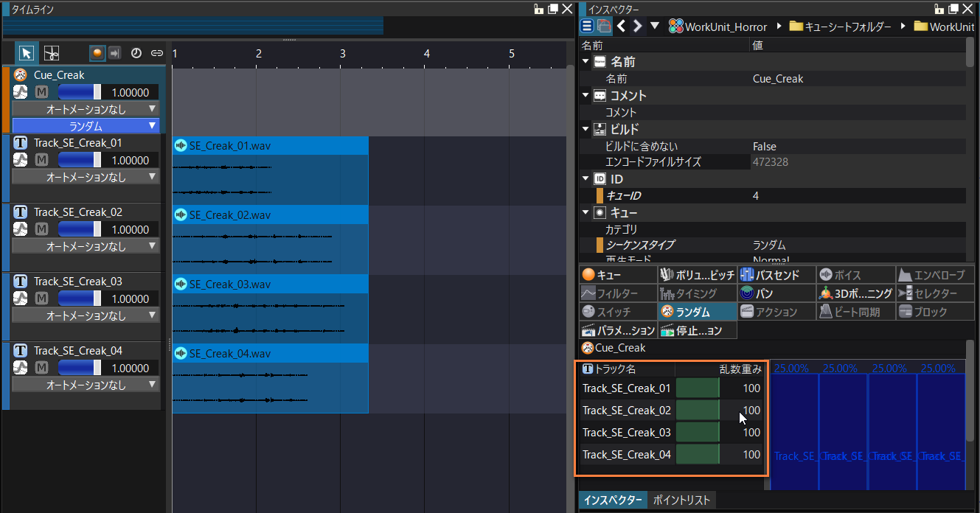
Task: Switch to the ポイントリスト bottom tab
Action: pos(682,500)
